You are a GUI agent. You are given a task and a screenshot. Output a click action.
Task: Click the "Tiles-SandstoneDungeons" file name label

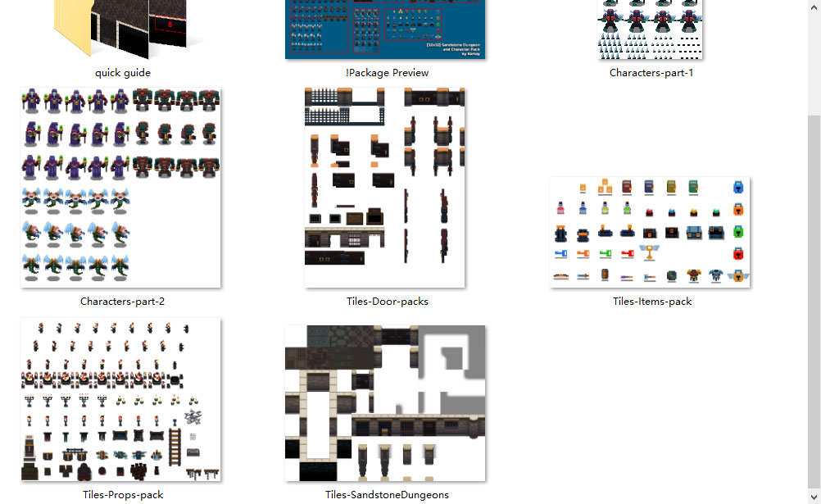(387, 495)
